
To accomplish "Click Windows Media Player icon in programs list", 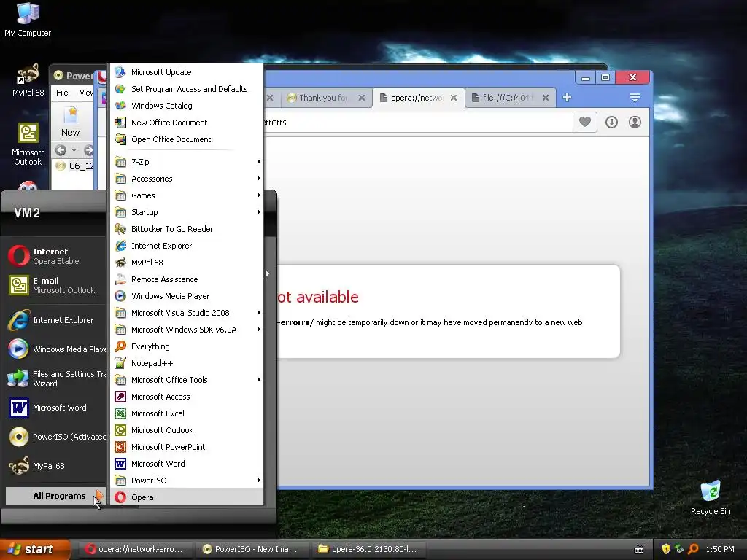I will point(120,296).
